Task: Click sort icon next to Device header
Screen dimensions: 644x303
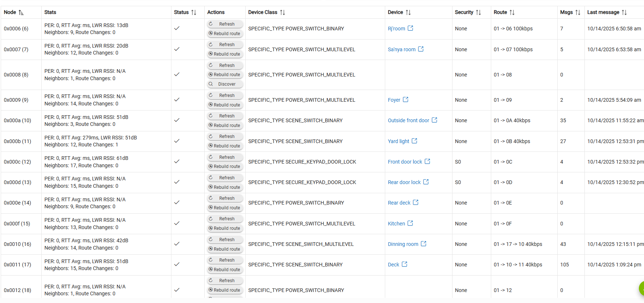Action: point(408,12)
